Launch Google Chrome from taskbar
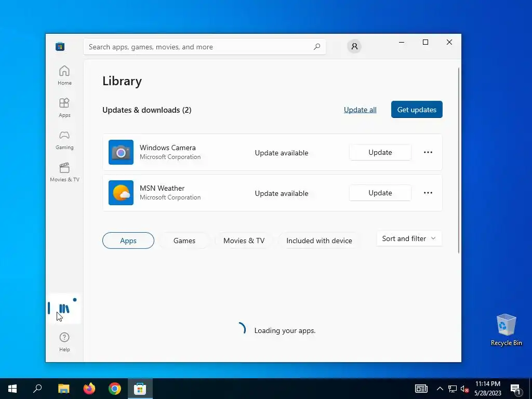 tap(115, 389)
